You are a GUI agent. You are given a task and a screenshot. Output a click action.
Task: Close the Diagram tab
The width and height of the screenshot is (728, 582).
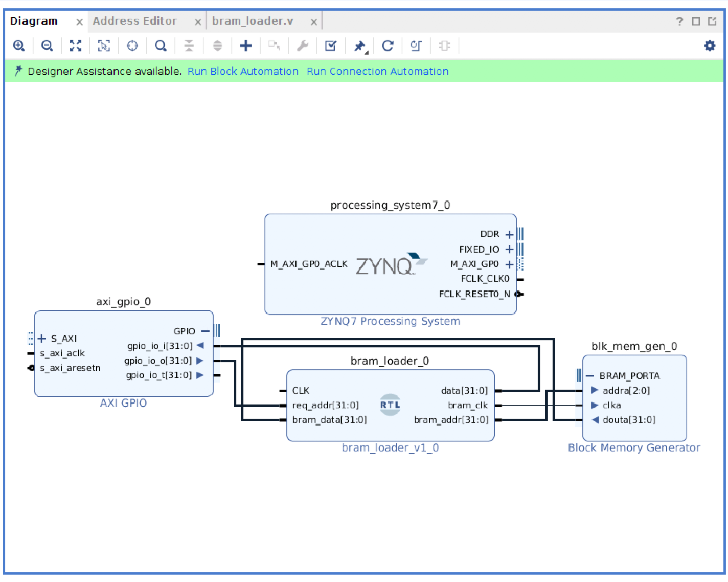[79, 22]
